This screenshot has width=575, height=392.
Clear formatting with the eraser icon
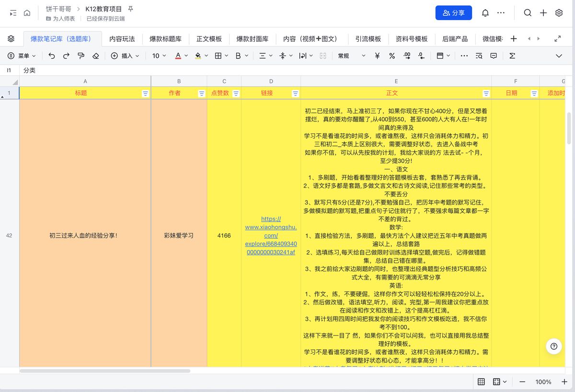[x=95, y=56]
